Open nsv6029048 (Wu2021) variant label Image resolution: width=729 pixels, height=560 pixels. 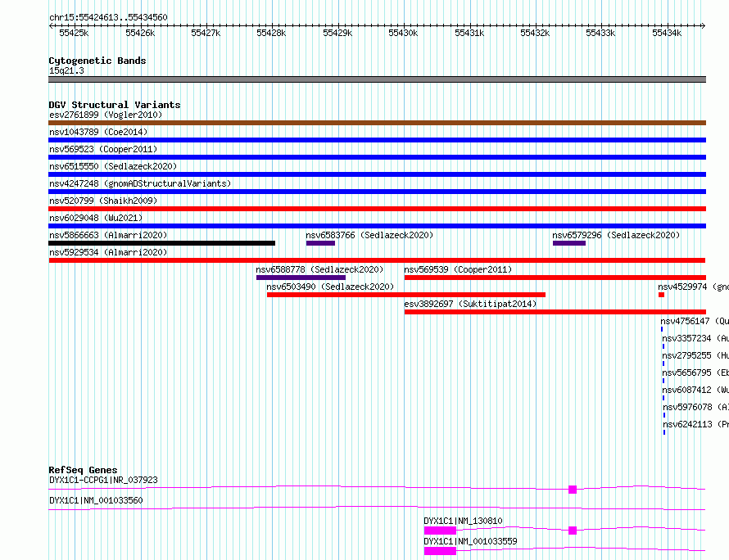(96, 218)
